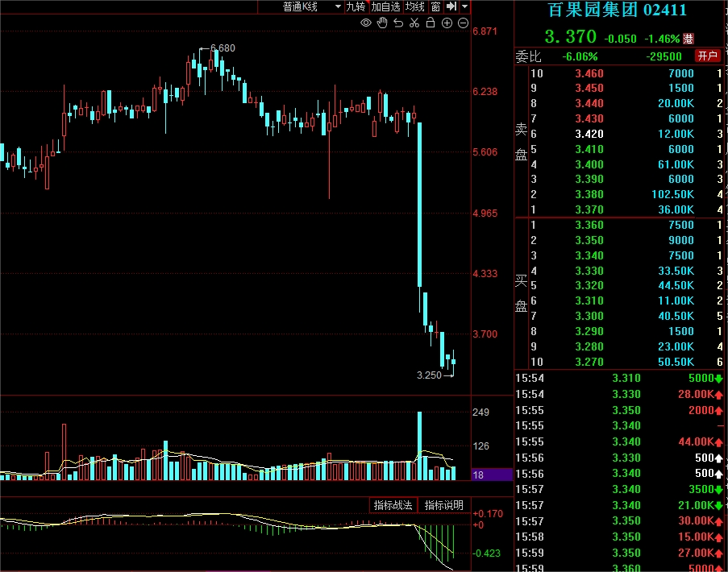This screenshot has height=572, width=728.
Task: Select buy level 6 price 3.310
Action: point(589,301)
